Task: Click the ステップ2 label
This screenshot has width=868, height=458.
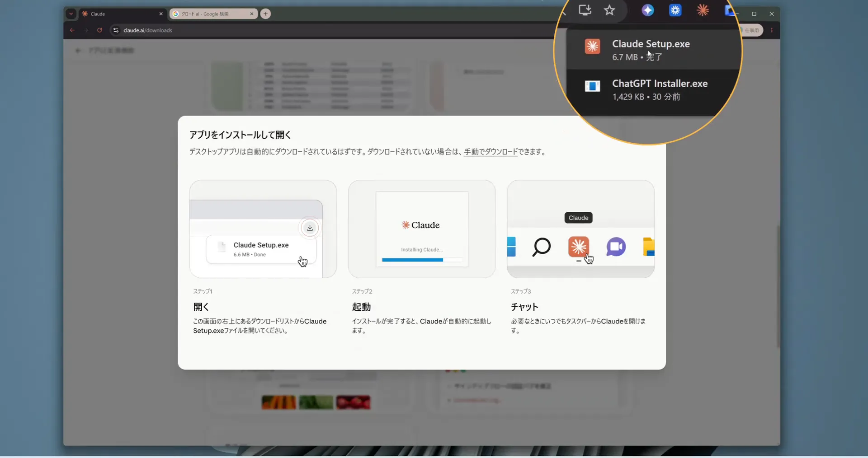Action: [362, 291]
